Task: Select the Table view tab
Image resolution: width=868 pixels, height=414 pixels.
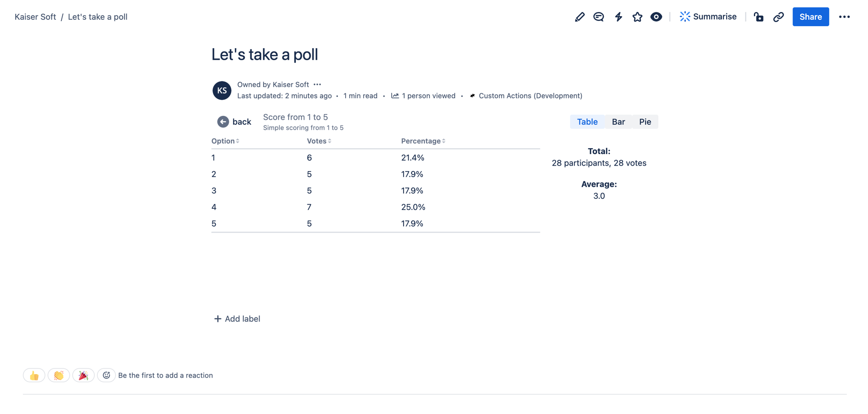Action: click(587, 122)
